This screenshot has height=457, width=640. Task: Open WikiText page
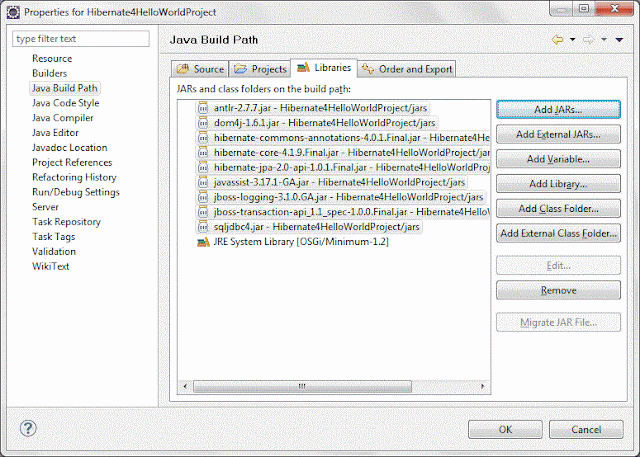point(51,266)
